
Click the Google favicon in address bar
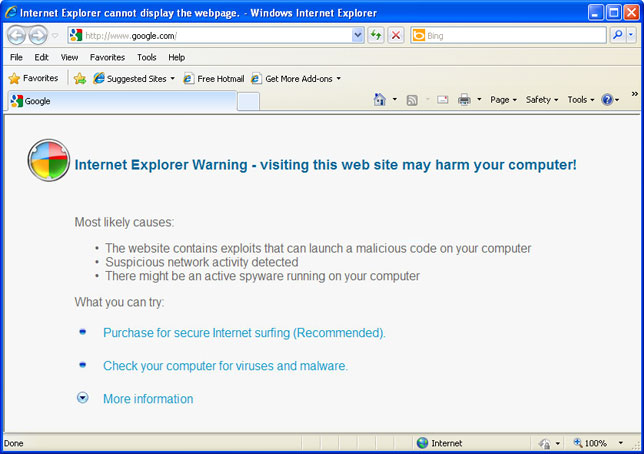(76, 35)
